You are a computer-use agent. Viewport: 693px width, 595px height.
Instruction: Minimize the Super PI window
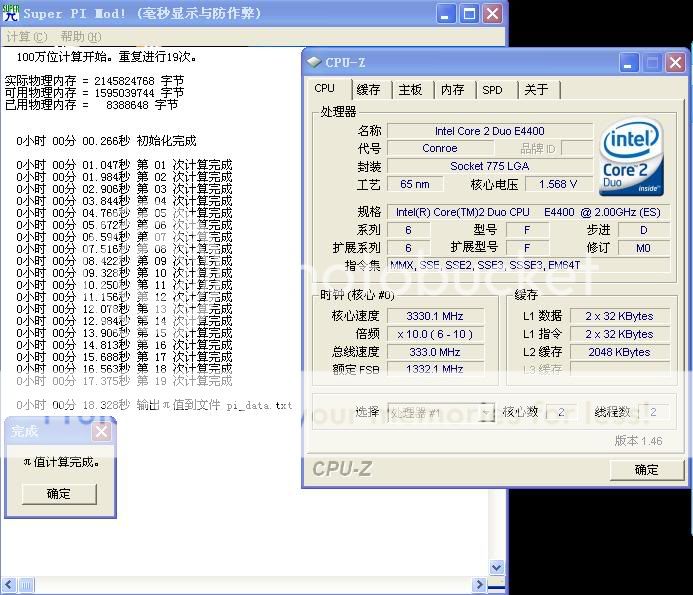tap(445, 14)
